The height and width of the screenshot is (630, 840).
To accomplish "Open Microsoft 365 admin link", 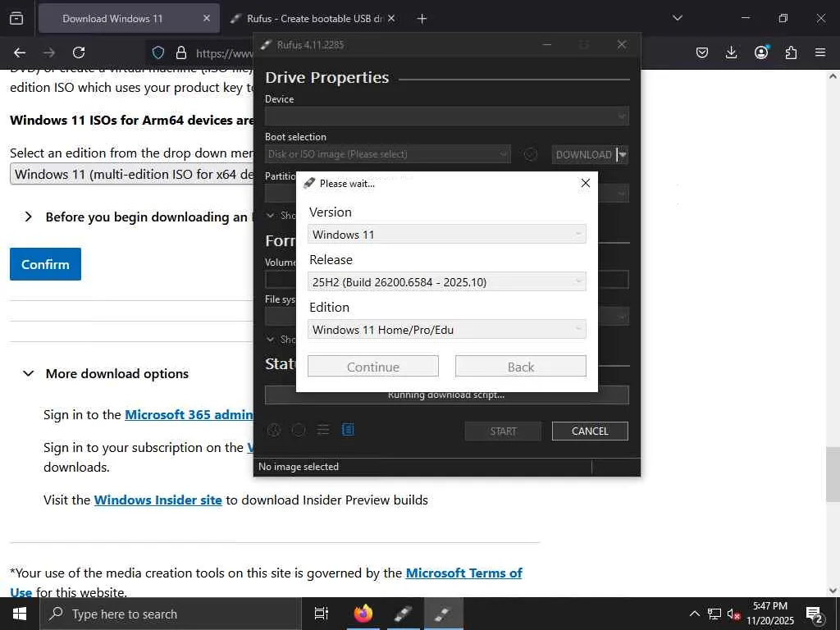I will [x=189, y=414].
